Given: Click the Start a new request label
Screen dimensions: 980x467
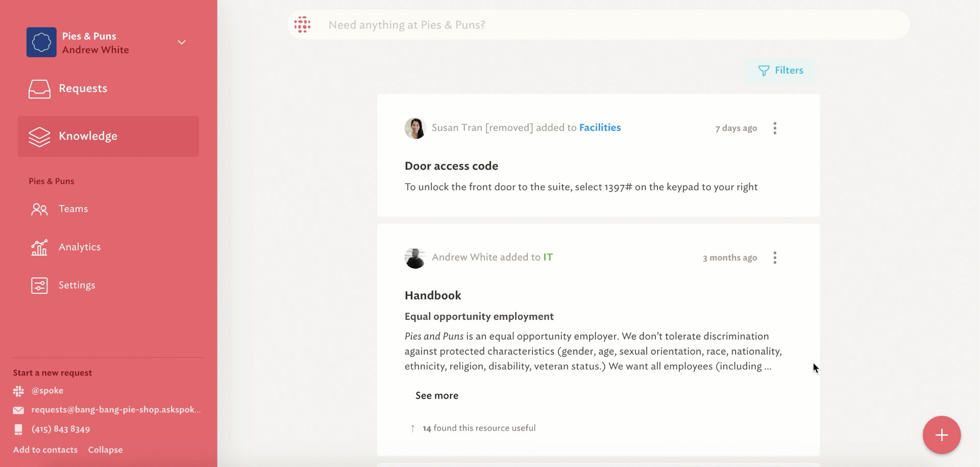Looking at the screenshot, I should (x=53, y=373).
